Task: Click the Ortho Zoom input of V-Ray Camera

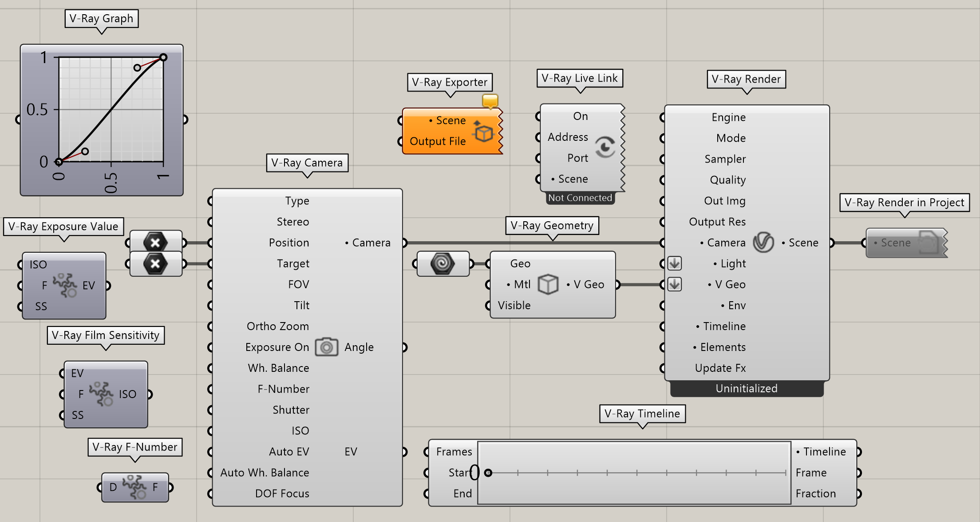Action: pyautogui.click(x=278, y=326)
